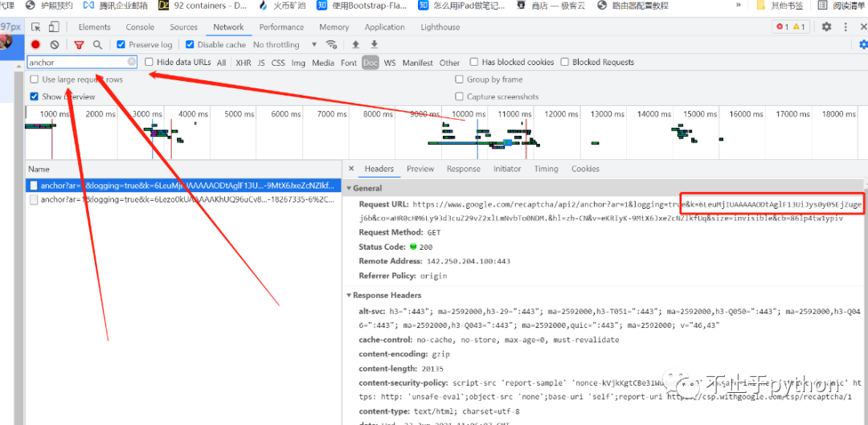The image size is (868, 425).
Task: Select the XHR filter type
Action: tap(243, 63)
